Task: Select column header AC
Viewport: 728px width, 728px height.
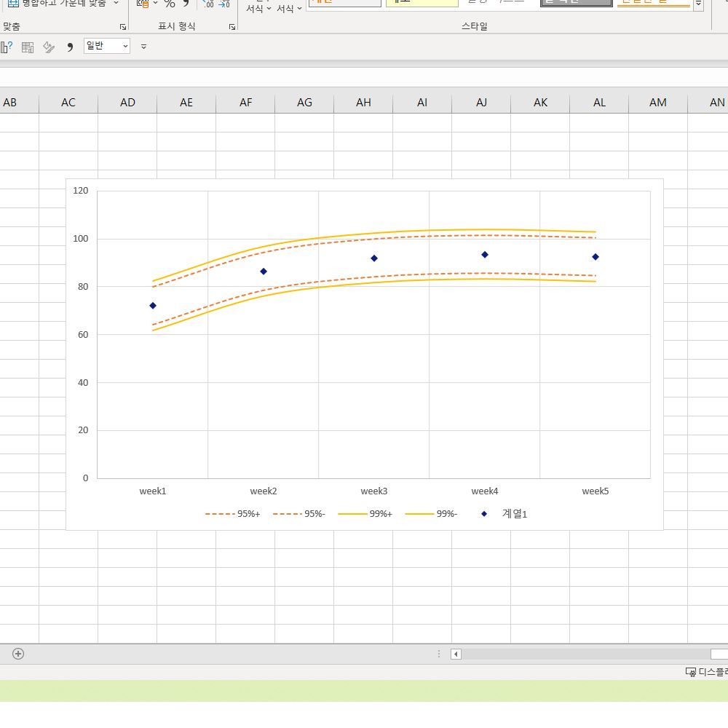Action: point(68,103)
